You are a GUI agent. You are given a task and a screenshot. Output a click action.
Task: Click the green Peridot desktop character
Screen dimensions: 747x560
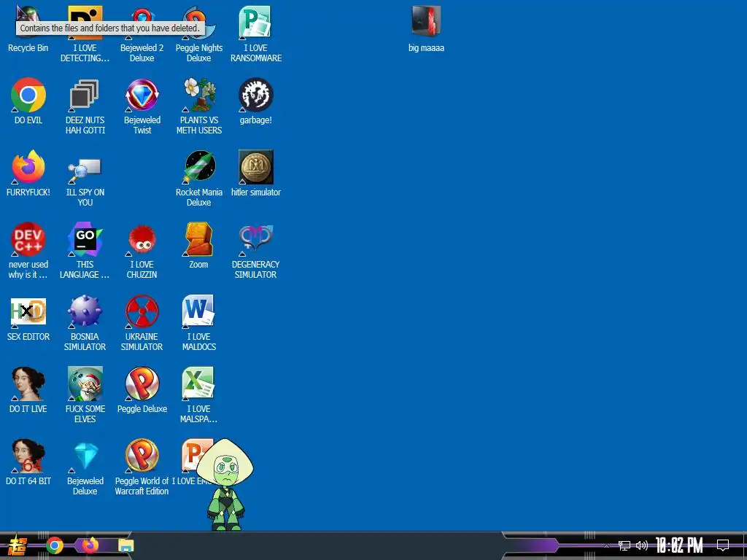(225, 484)
